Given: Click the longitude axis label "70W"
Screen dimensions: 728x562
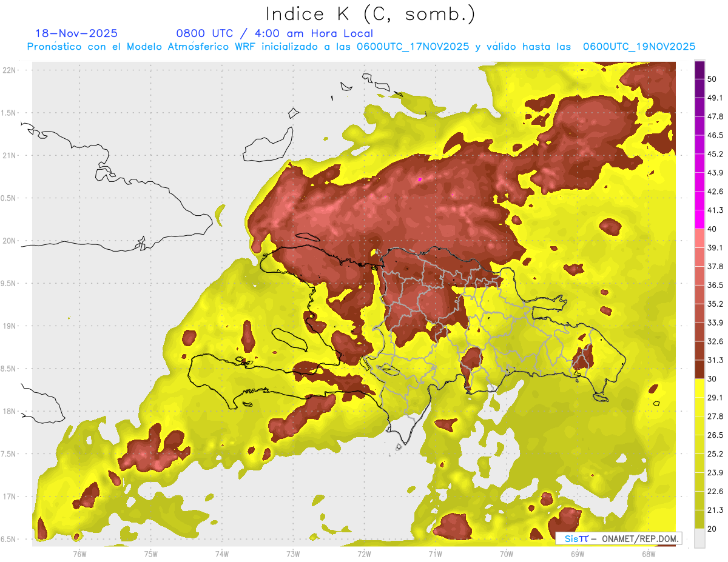Looking at the screenshot, I should pyautogui.click(x=507, y=554).
